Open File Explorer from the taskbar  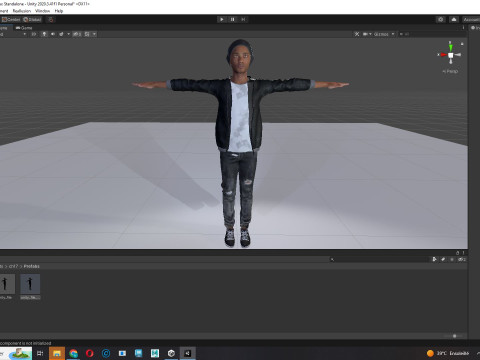[x=57, y=353]
